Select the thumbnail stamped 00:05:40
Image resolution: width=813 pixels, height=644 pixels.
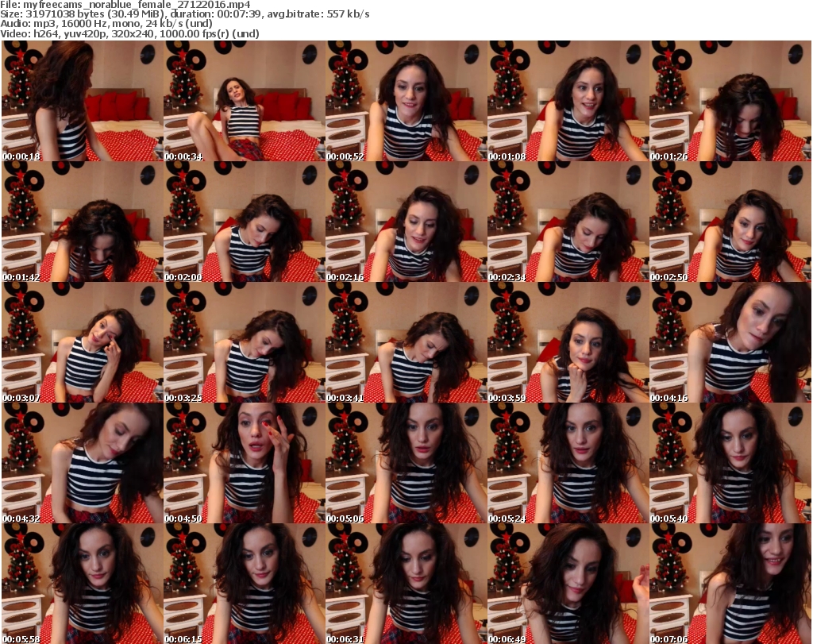point(730,463)
